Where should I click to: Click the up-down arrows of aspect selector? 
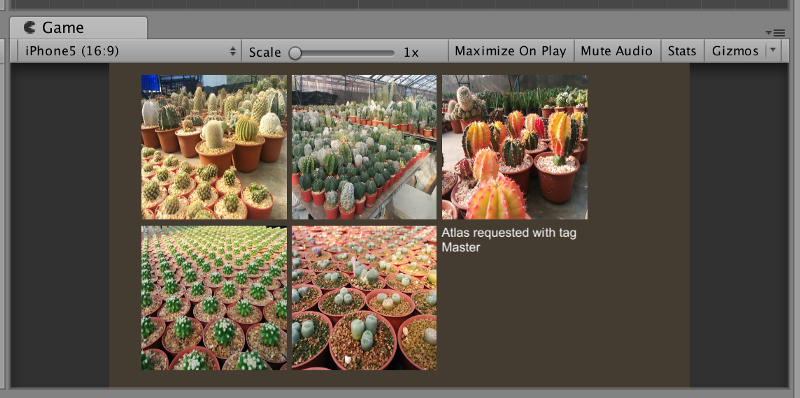point(233,51)
